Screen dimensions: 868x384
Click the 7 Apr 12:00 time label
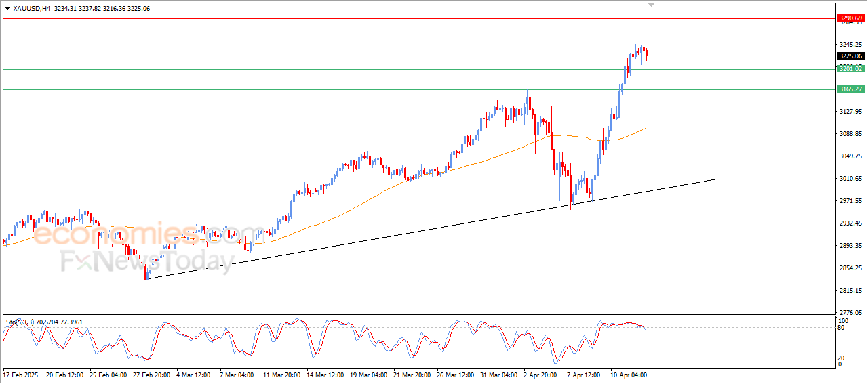click(x=585, y=375)
